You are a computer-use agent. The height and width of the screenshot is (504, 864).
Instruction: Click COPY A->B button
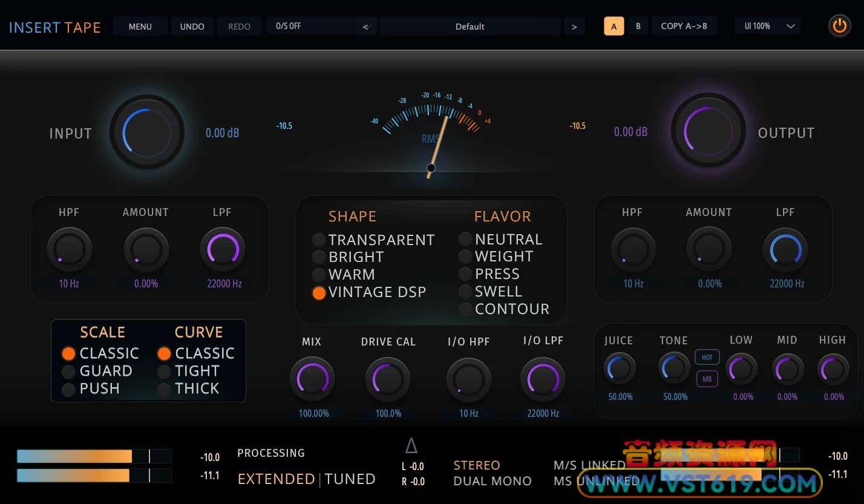coord(684,26)
